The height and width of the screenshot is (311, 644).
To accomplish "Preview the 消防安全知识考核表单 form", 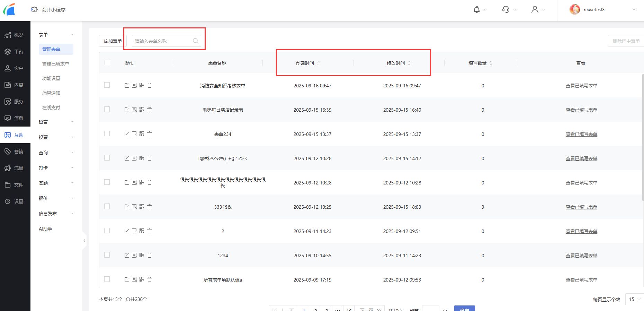I will click(x=134, y=85).
